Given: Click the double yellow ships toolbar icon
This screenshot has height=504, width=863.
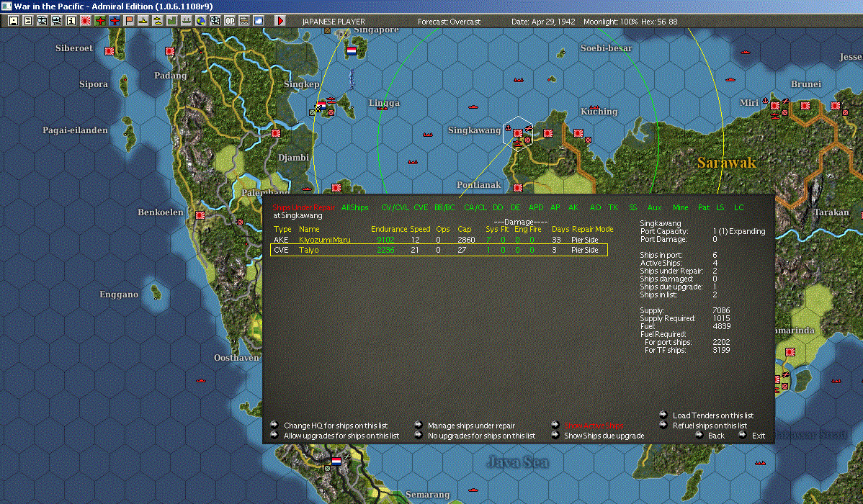Looking at the screenshot, I should [x=158, y=21].
